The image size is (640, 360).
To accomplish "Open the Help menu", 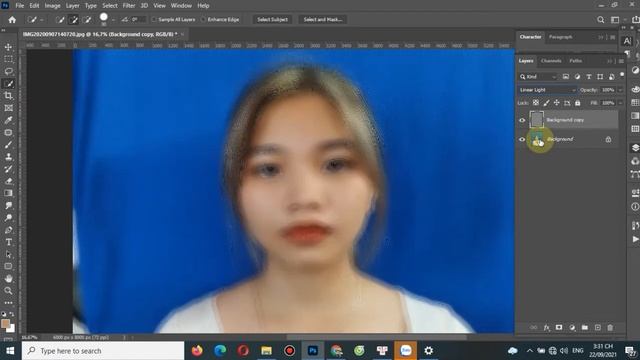I will (x=203, y=6).
